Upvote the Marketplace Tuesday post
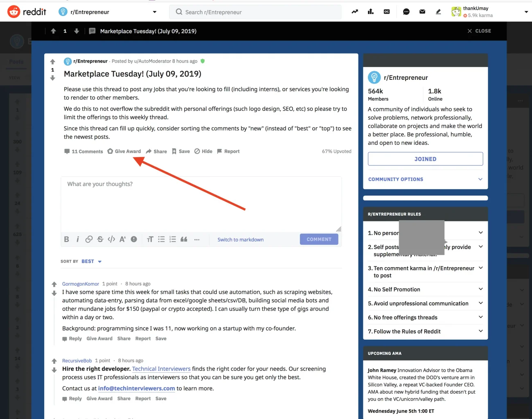 52,62
